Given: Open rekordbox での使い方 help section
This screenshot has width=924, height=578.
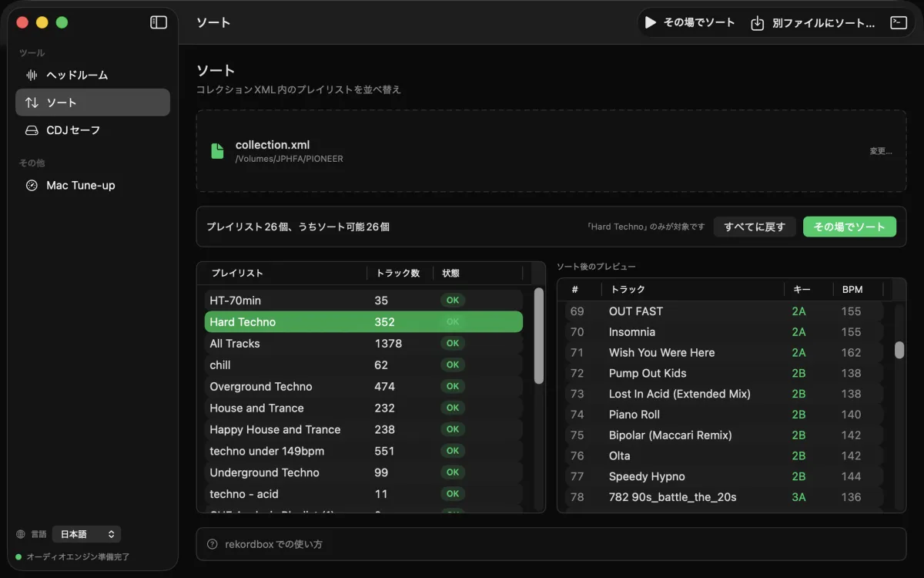Looking at the screenshot, I should (551, 544).
